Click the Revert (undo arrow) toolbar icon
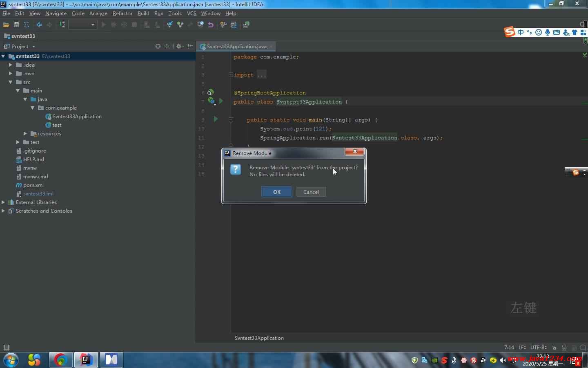The height and width of the screenshot is (368, 588). coord(211,25)
